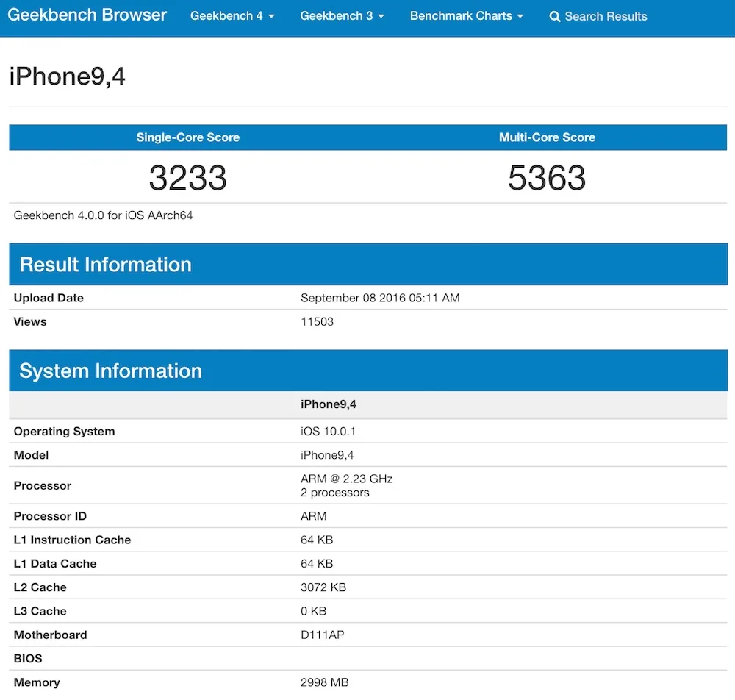This screenshot has height=700, width=735.
Task: Select the September 08 2016 05:11 AM value
Action: click(x=380, y=299)
